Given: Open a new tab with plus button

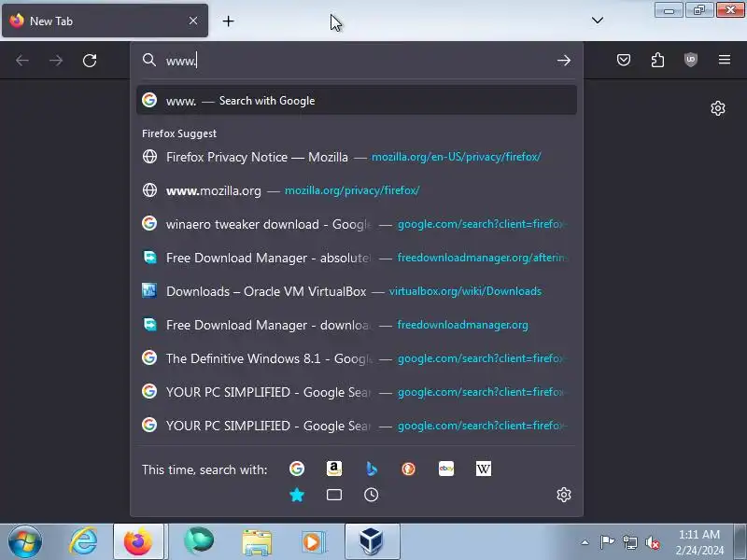Looking at the screenshot, I should (228, 21).
